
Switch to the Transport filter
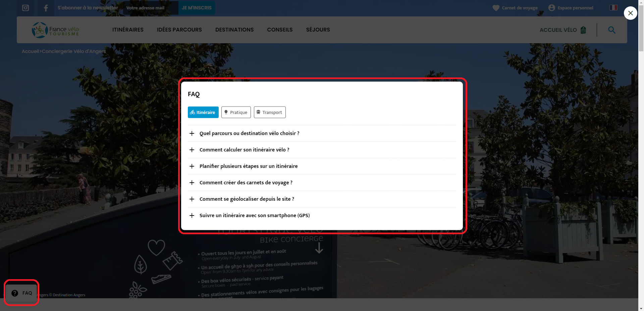(270, 112)
